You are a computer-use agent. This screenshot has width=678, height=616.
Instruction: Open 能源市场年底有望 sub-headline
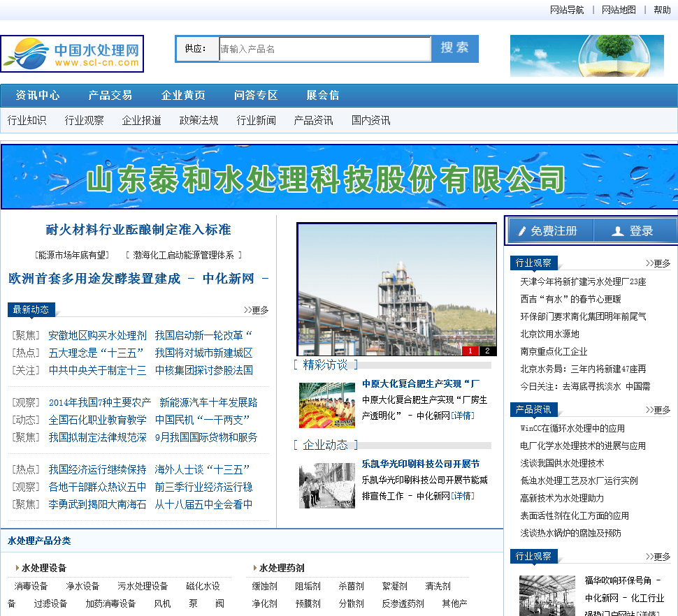[72, 255]
